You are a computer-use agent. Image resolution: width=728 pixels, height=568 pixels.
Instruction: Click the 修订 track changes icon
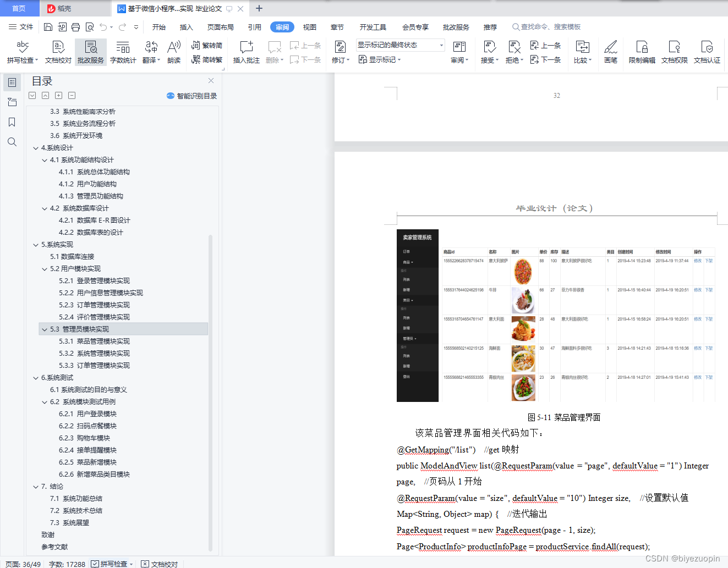340,47
